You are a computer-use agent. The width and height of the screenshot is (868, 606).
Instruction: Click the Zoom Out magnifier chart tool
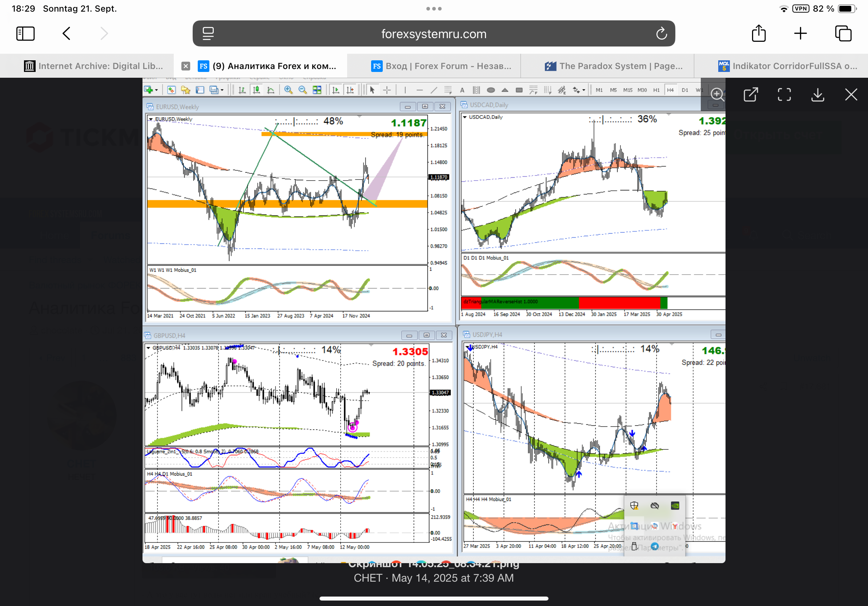[302, 90]
